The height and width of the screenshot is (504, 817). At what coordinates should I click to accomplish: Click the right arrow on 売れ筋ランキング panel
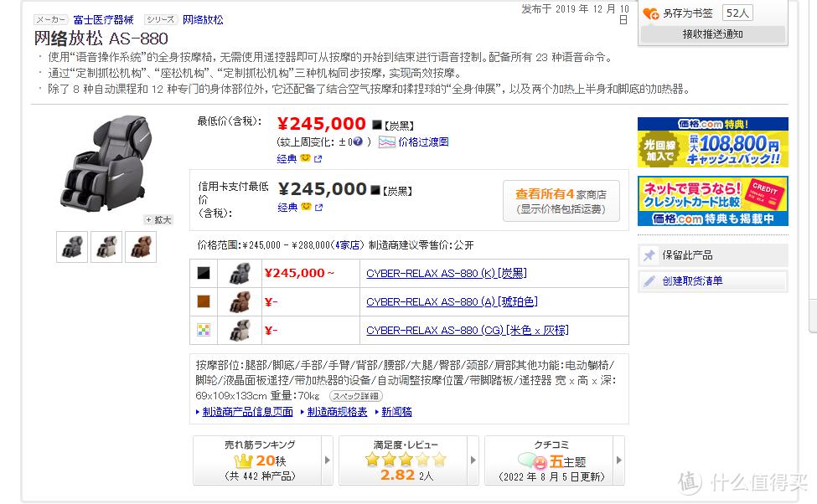pos(328,460)
